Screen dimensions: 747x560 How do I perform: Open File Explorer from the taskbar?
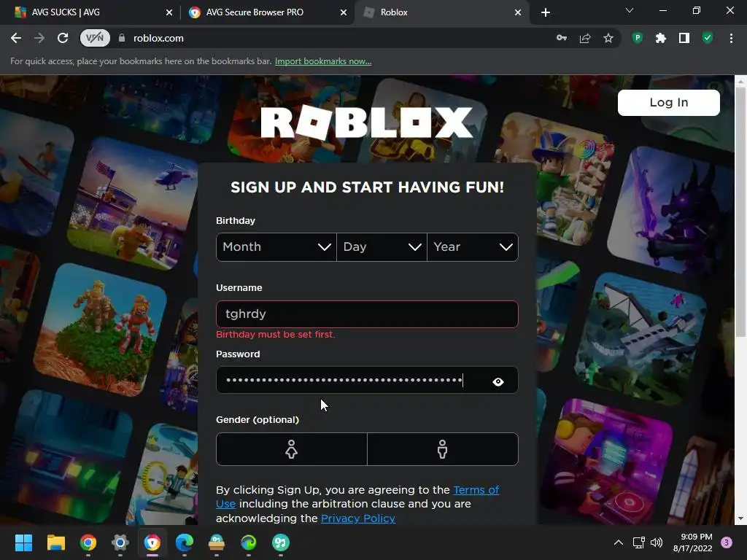(55, 542)
